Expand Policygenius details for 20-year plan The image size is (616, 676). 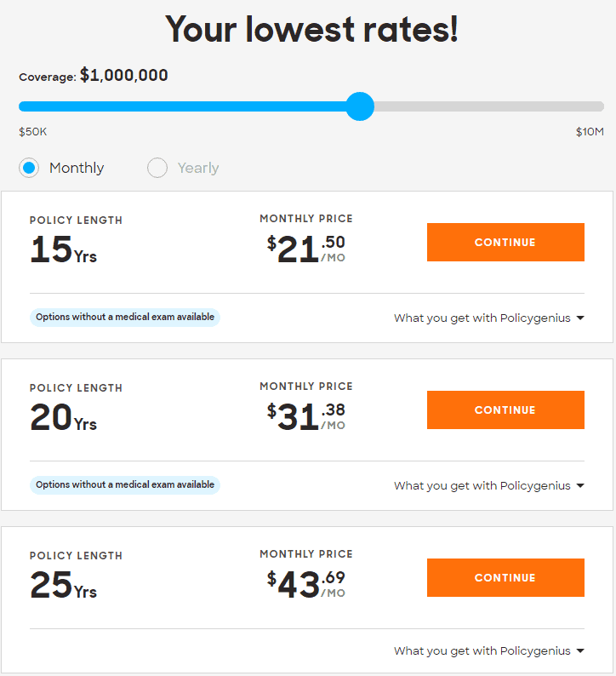click(x=489, y=486)
